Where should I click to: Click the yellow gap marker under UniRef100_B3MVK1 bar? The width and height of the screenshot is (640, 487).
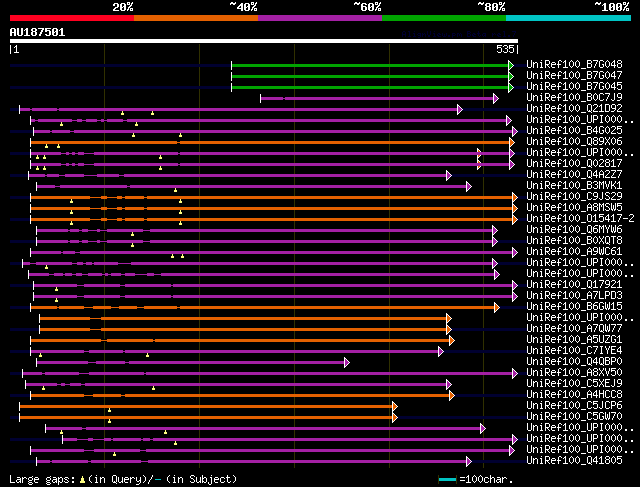point(176,190)
